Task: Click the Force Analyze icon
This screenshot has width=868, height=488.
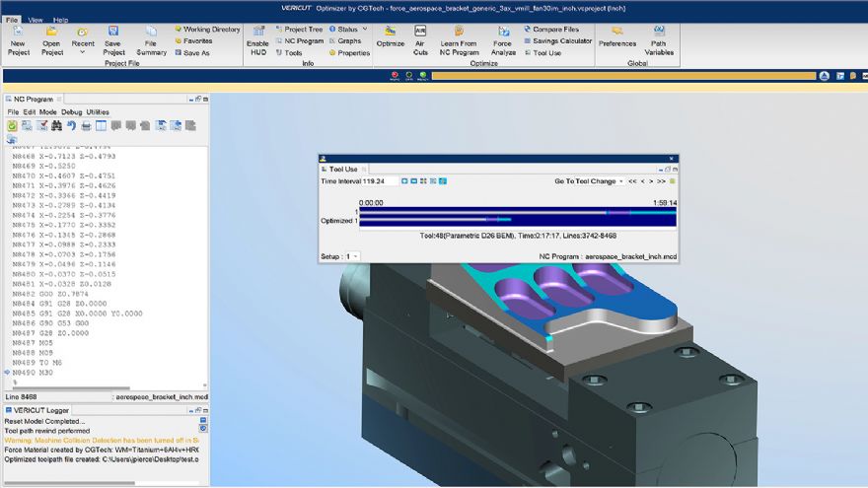Action: [x=503, y=40]
